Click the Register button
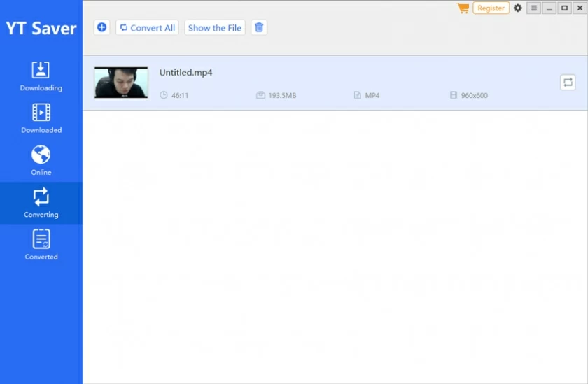The image size is (588, 384). coord(491,8)
